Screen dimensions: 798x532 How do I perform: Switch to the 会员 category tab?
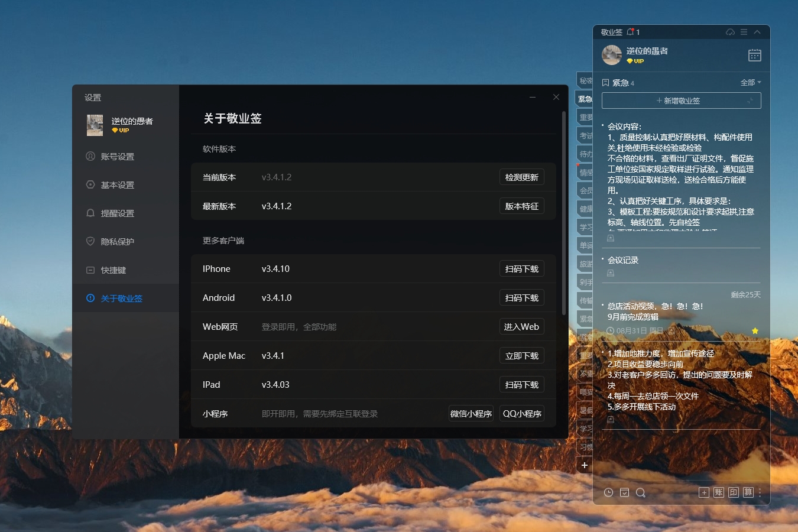click(585, 190)
